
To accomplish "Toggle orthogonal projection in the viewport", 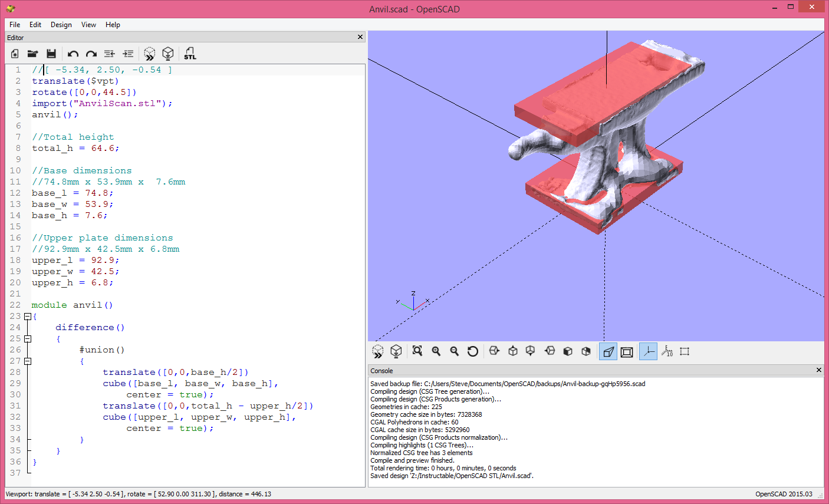I will pyautogui.click(x=626, y=351).
